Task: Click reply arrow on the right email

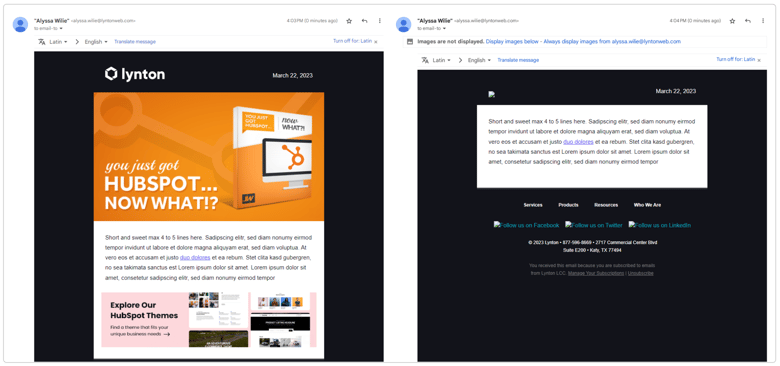Action: pos(748,21)
